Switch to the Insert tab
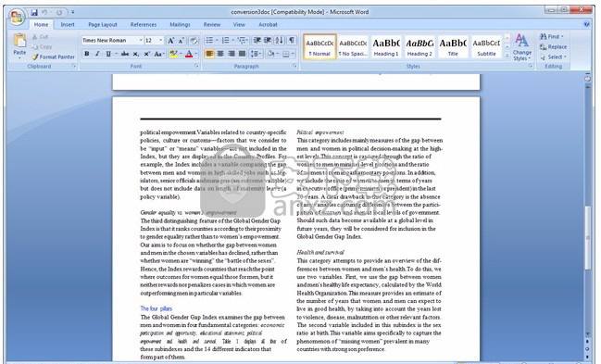 [x=68, y=25]
